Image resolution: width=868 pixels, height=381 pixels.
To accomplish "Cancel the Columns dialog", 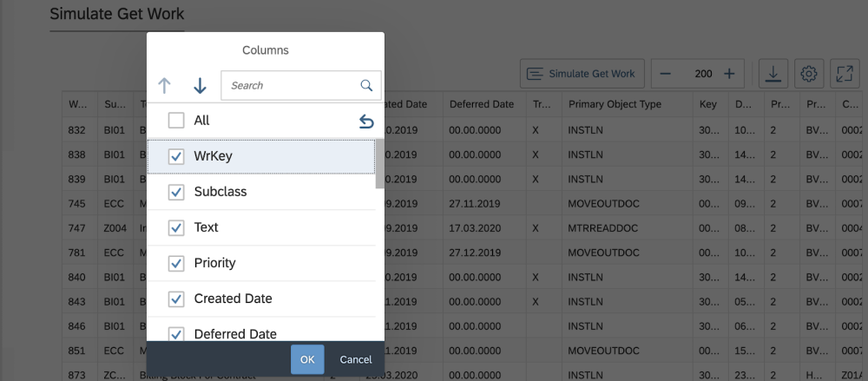I will 356,359.
